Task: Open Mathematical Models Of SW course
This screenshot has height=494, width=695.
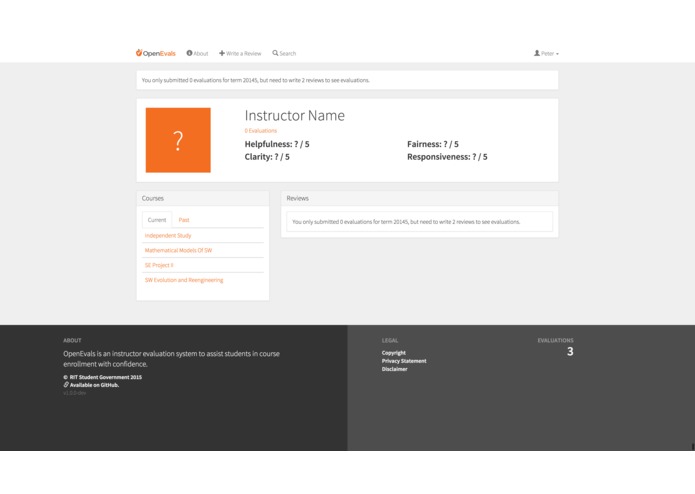Action: click(178, 250)
